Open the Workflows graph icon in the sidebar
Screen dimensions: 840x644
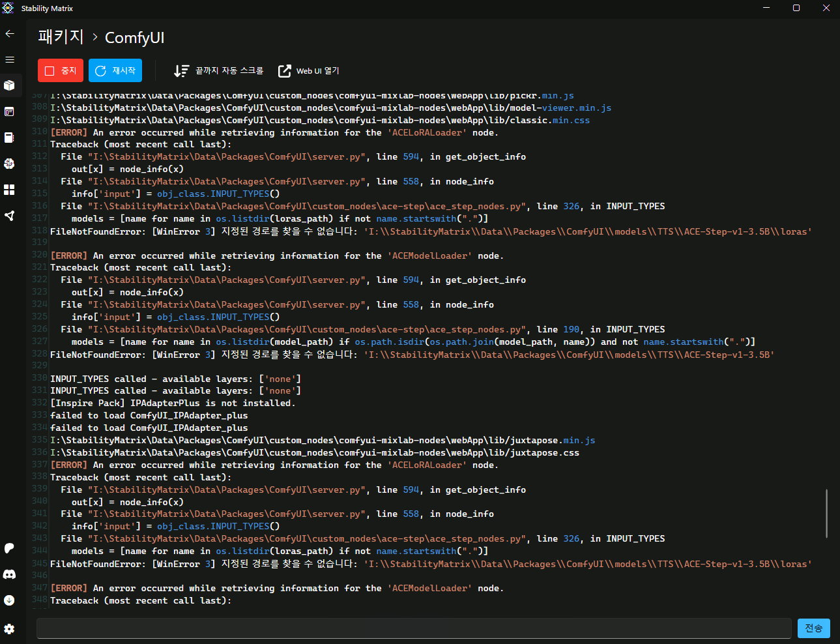10,216
